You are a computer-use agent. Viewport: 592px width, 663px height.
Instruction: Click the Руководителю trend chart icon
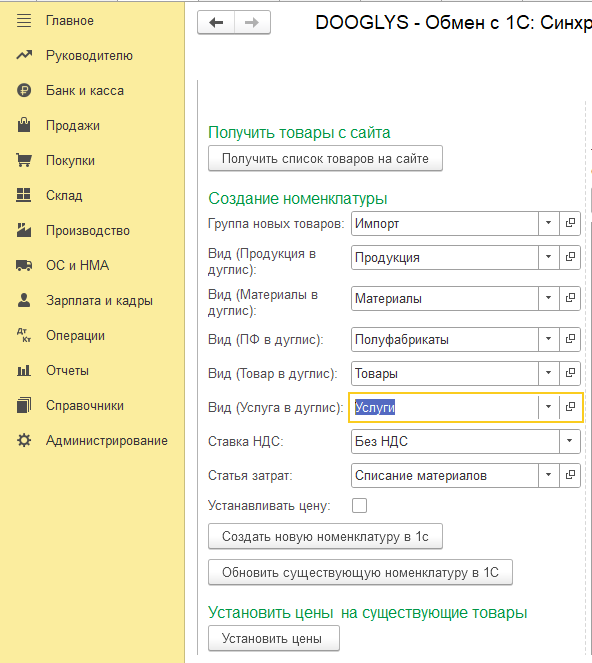tap(24, 55)
